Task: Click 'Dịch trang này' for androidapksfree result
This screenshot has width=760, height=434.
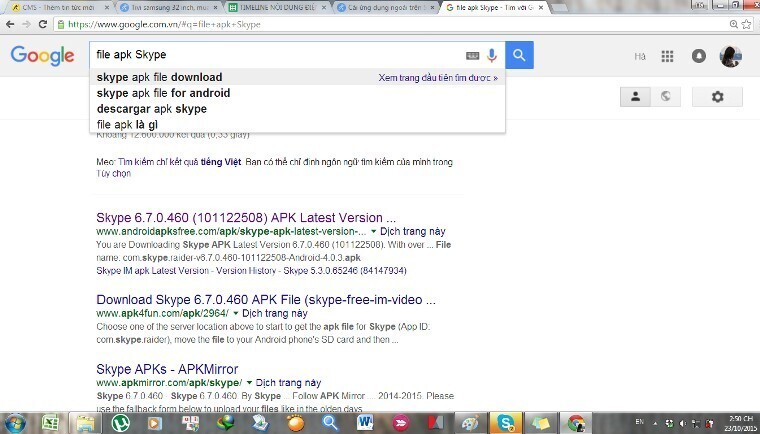Action: coord(412,231)
